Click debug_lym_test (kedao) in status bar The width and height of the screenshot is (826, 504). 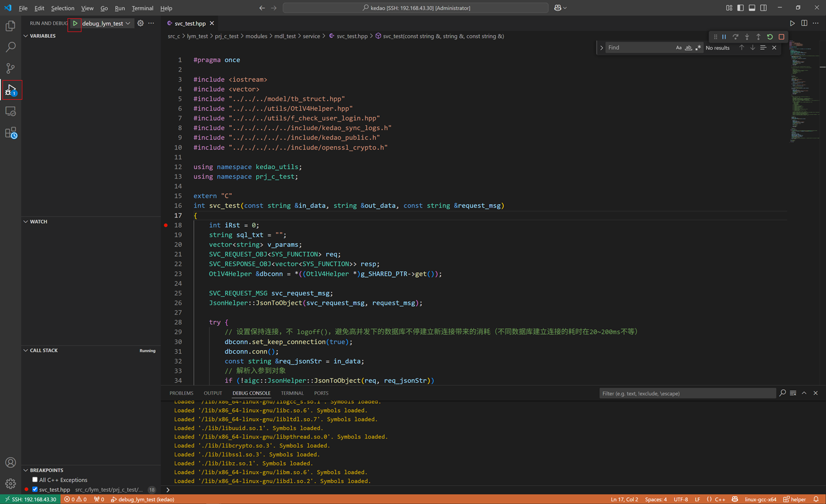point(142,499)
